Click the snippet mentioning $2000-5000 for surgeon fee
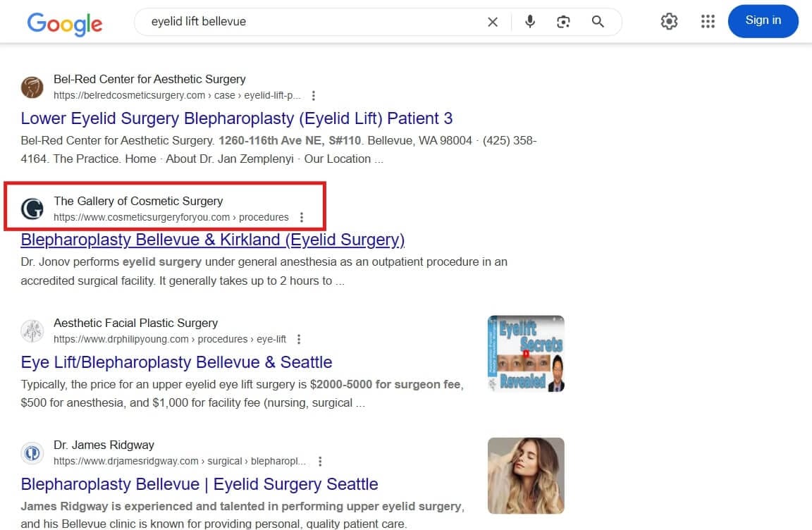The image size is (812, 530). (x=242, y=394)
